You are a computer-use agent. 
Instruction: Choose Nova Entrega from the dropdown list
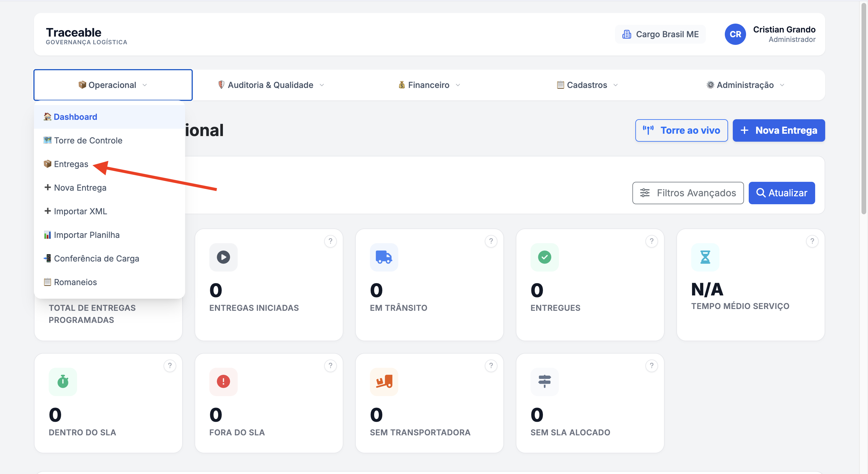[x=110, y=188]
